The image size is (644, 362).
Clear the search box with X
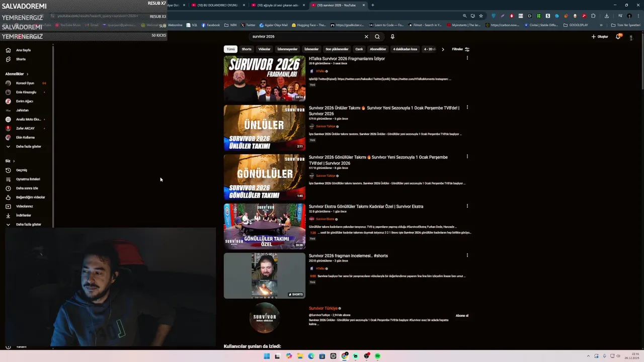(x=366, y=36)
